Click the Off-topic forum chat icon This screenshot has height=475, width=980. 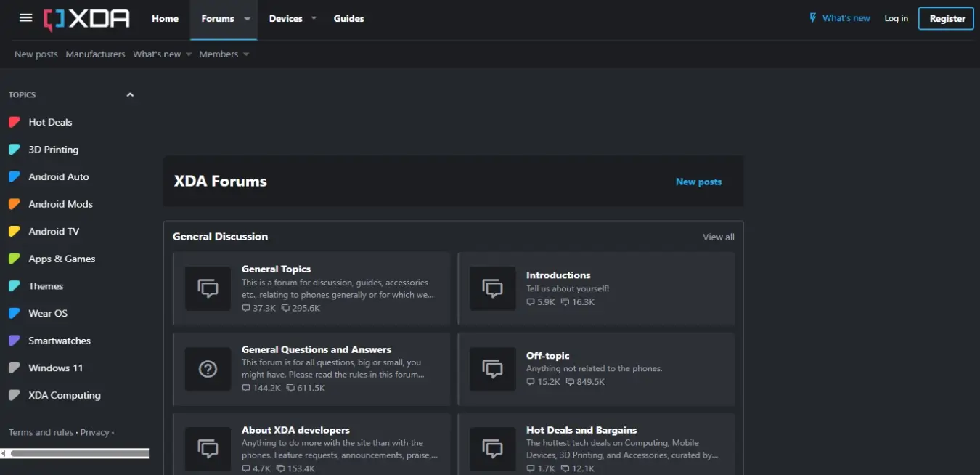(493, 369)
